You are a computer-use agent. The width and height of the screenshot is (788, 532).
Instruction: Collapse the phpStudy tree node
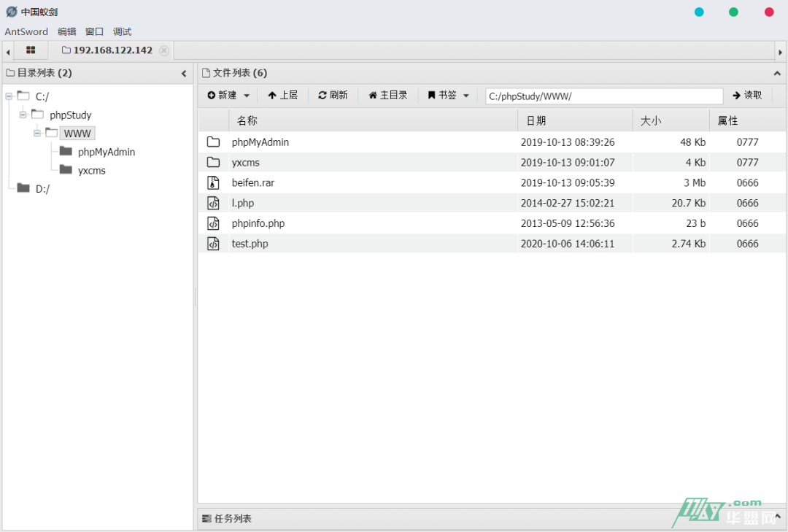point(23,115)
